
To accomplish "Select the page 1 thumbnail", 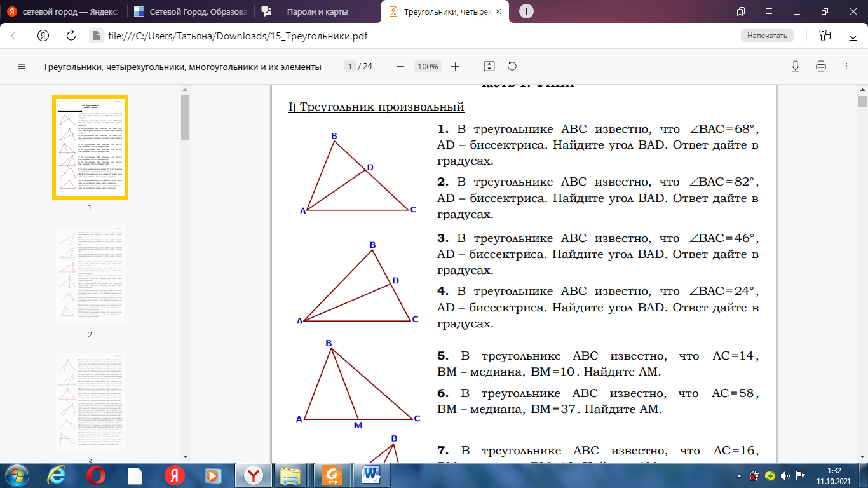I will click(90, 147).
